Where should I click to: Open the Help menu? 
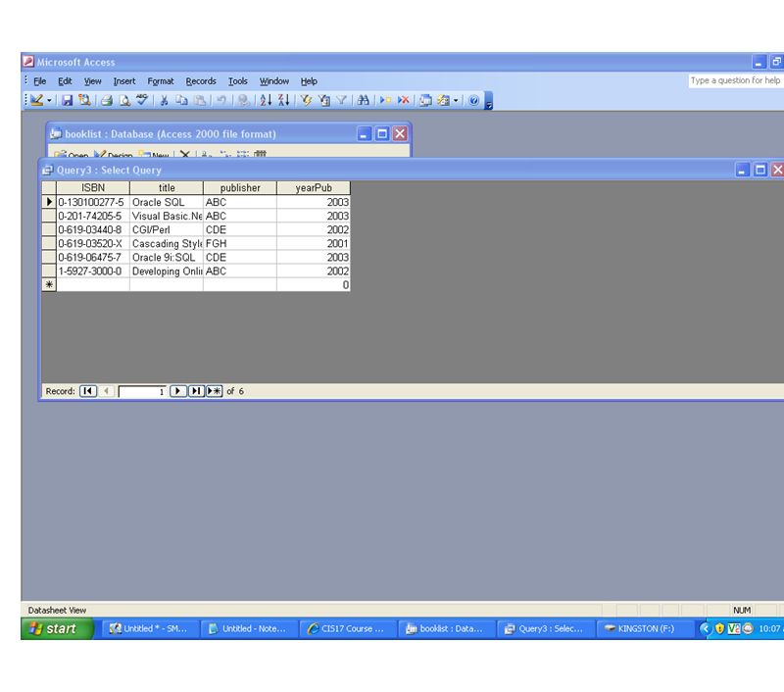pos(309,81)
